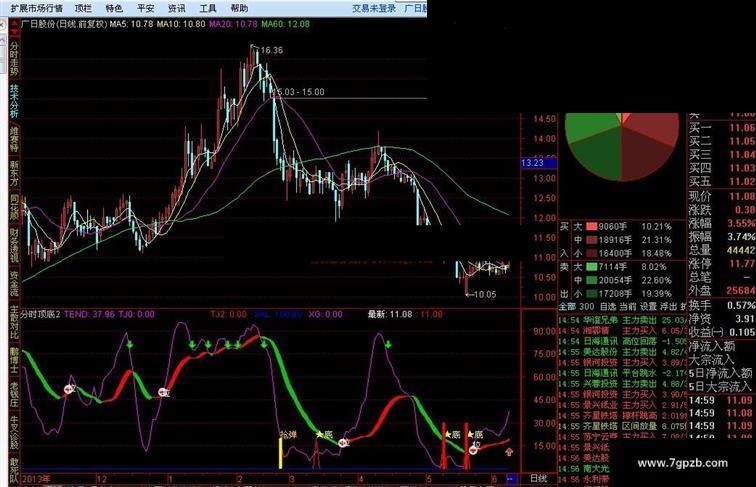This screenshot has width=756, height=487.
Task: Open 华谊兄弟 主力卖出 alert row
Action: 622,320
